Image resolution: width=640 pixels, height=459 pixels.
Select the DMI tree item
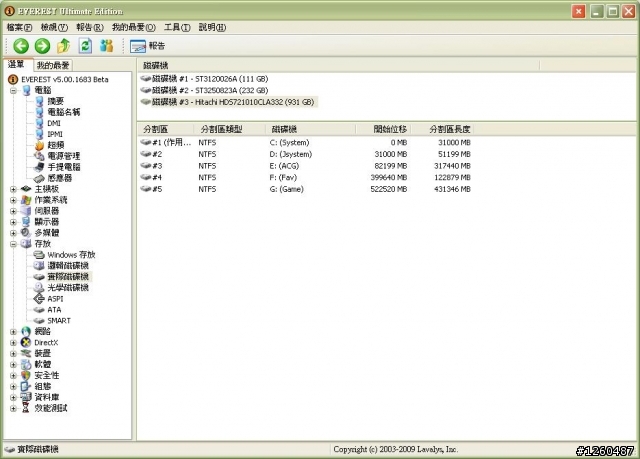(x=54, y=123)
